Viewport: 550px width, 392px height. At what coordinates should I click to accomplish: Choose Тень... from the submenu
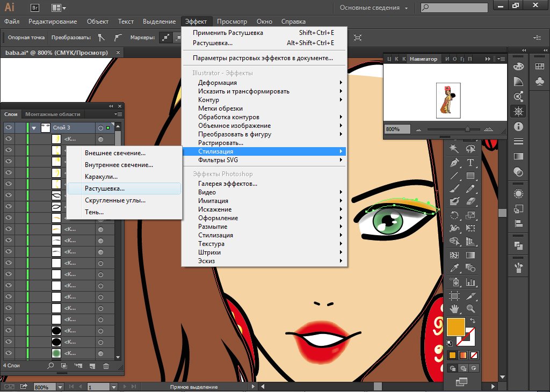[124, 212]
